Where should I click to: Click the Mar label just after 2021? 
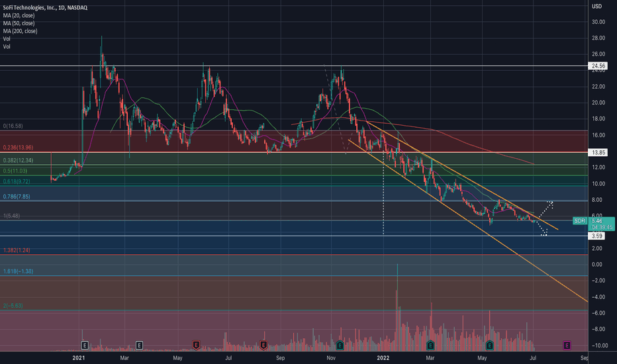click(124, 358)
